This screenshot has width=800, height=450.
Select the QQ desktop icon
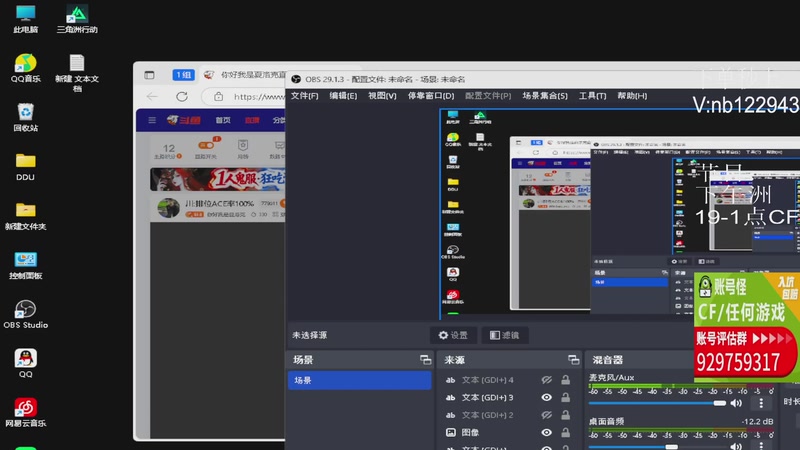(26, 364)
